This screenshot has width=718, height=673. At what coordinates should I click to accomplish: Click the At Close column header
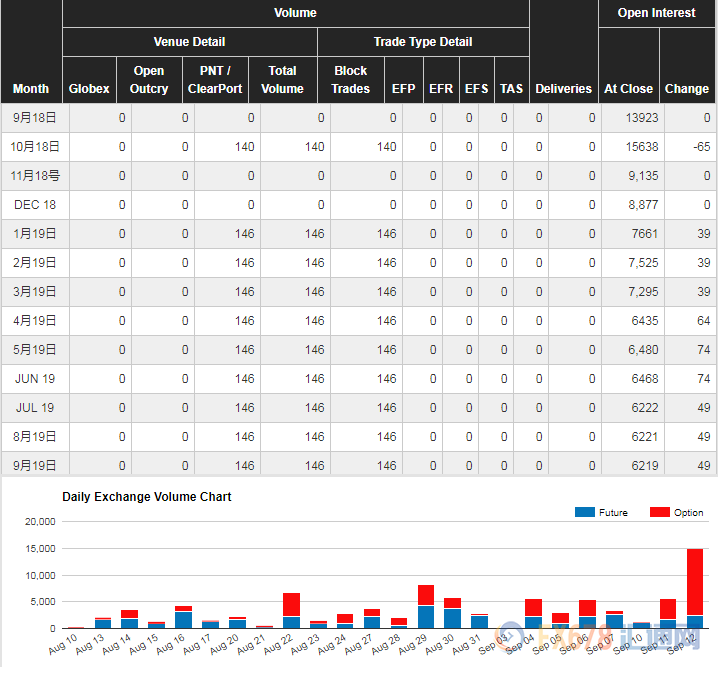[x=628, y=88]
